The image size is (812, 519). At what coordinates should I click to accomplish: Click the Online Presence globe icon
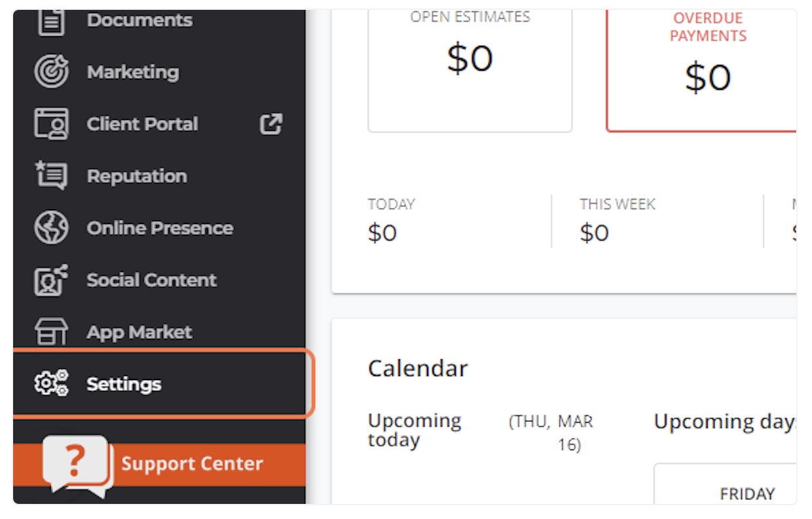pos(51,228)
